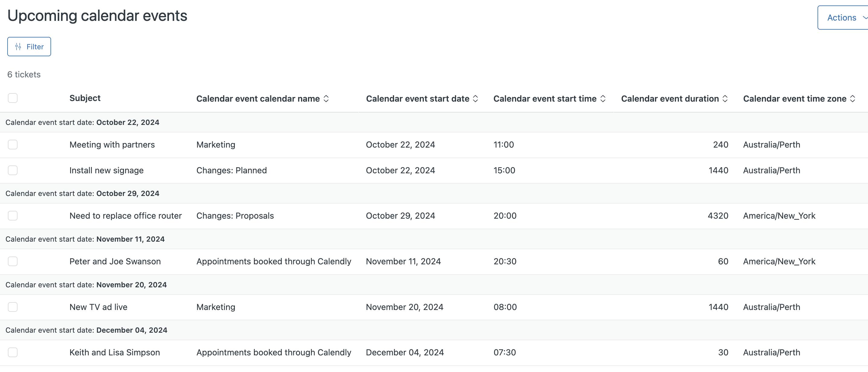Image resolution: width=868 pixels, height=372 pixels.
Task: Tick the New TV ad live checkbox
Action: (13, 307)
